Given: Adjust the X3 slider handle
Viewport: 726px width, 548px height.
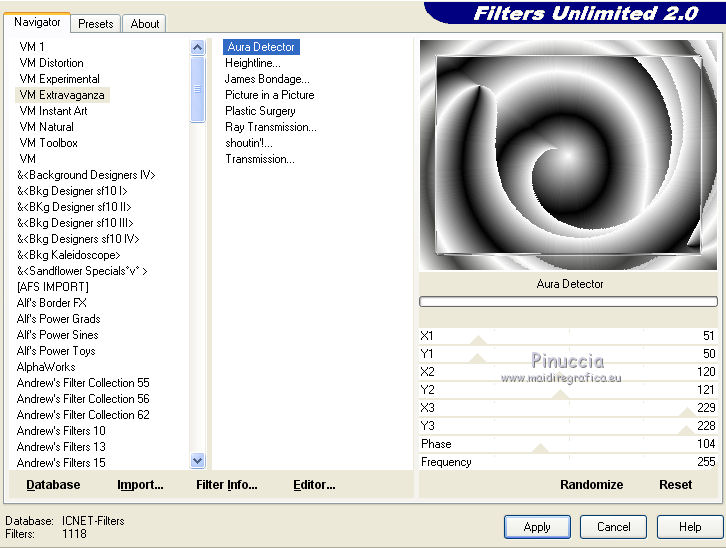Looking at the screenshot, I should [688, 413].
